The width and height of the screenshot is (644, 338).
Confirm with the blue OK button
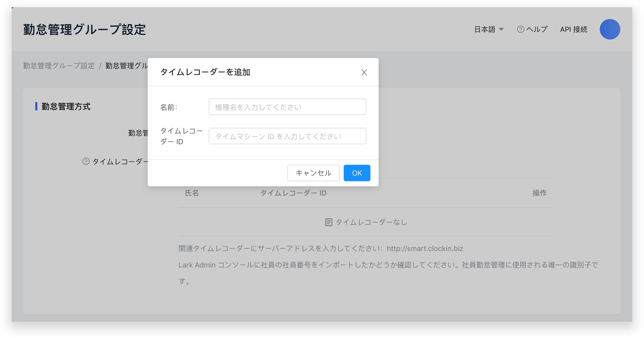(357, 173)
